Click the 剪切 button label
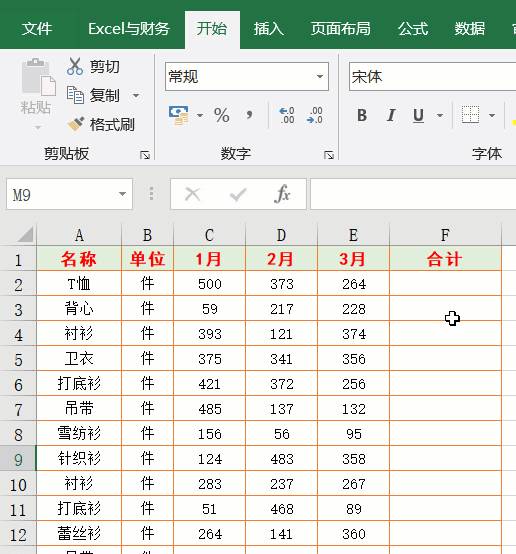The height and width of the screenshot is (554, 516). point(105,67)
